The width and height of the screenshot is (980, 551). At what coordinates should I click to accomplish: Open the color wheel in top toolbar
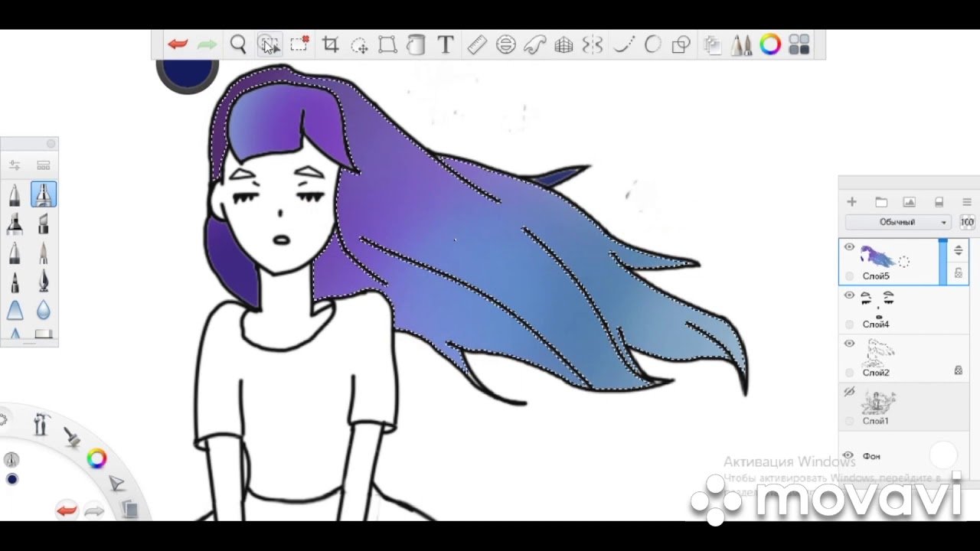[770, 44]
